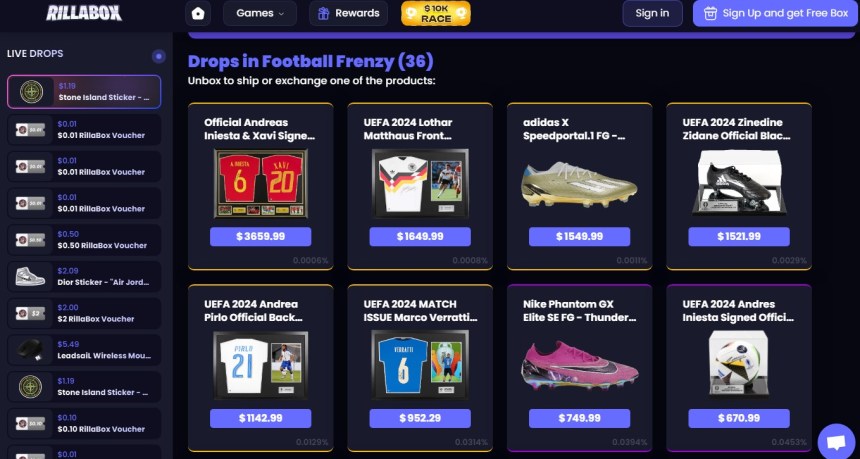Click the $0.50 RillaBox Voucher drop
Viewport: 860px width, 459px height.
84,240
